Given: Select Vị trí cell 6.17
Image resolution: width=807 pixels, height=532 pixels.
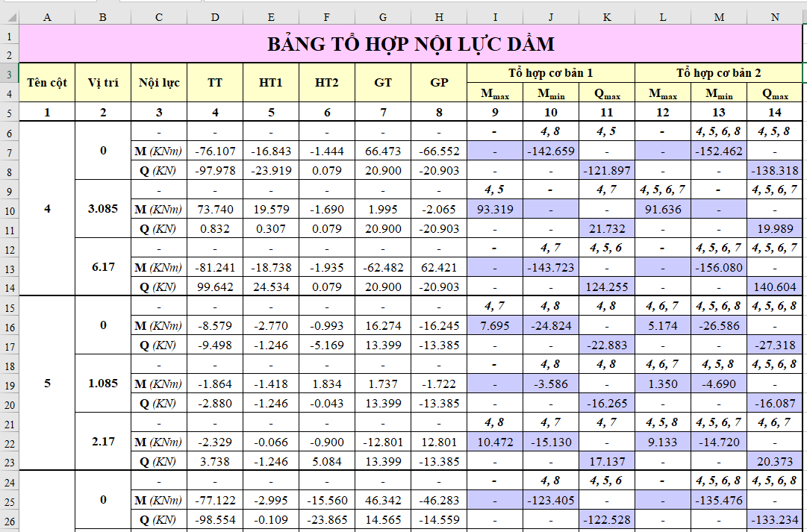Looking at the screenshot, I should [103, 267].
